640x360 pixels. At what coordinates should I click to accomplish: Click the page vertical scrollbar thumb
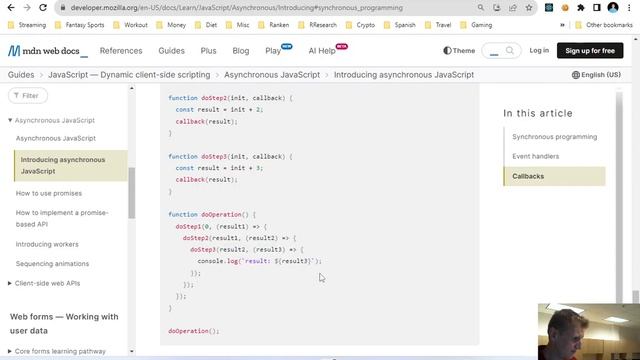[636, 296]
